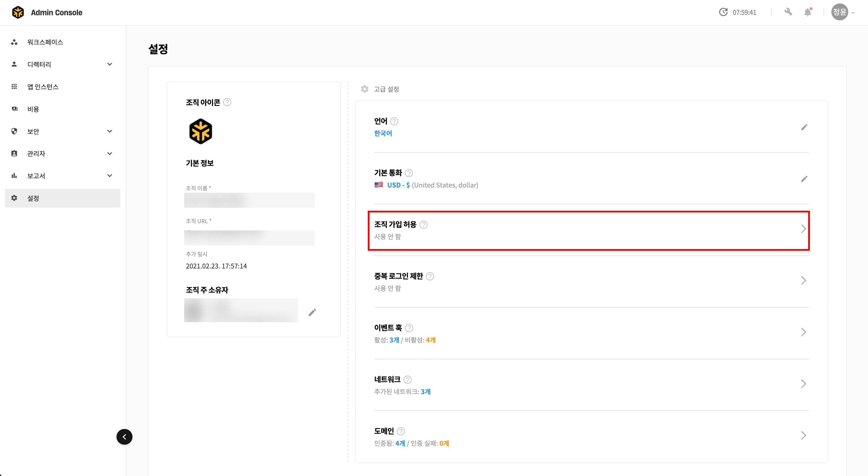The height and width of the screenshot is (476, 868).
Task: Open the 정윤 user profile dropdown
Action: click(x=843, y=12)
